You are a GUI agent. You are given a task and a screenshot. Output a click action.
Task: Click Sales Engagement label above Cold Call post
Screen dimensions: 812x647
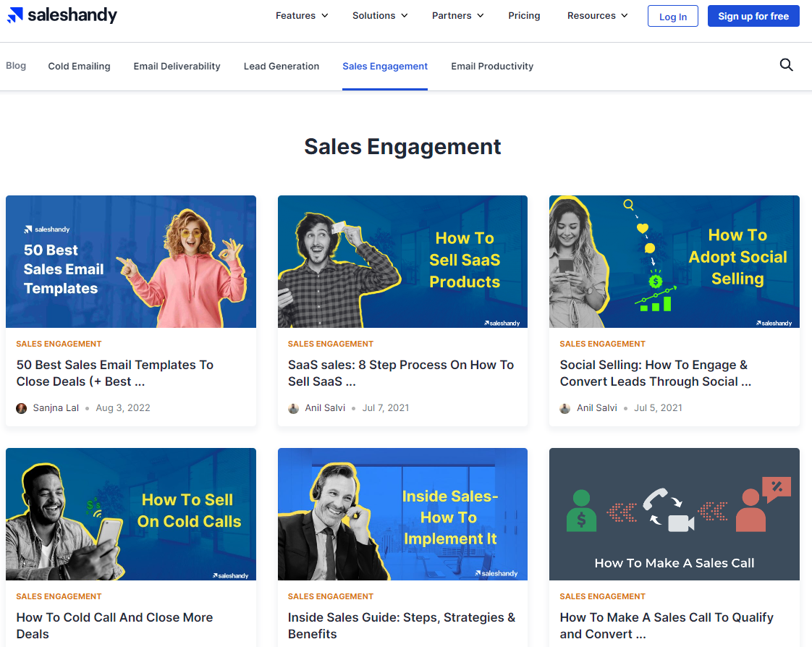click(59, 597)
